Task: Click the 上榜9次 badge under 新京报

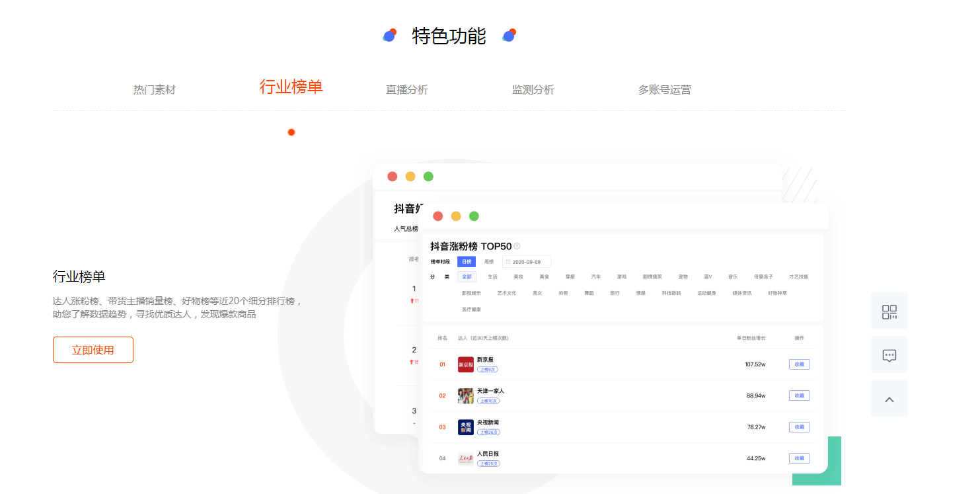Action: click(488, 369)
